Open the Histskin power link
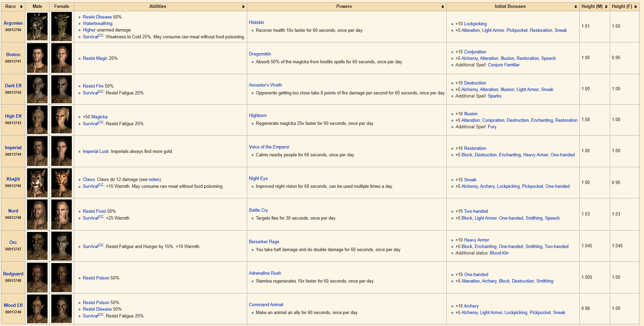 (x=257, y=22)
